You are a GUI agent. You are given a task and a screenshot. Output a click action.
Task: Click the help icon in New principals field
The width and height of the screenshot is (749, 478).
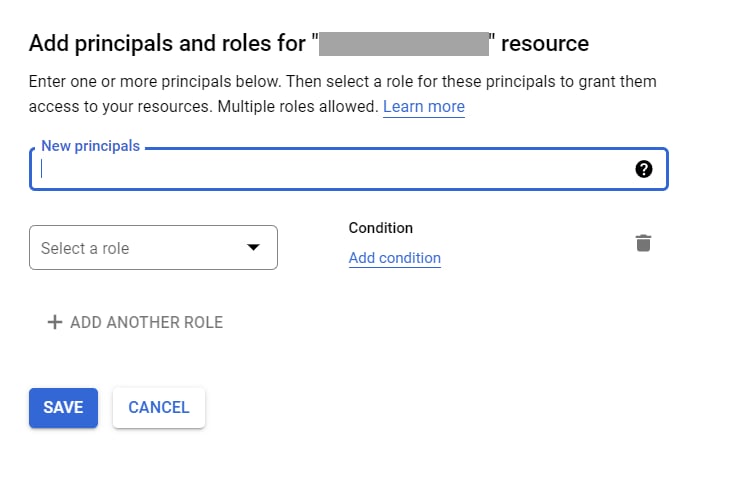[x=643, y=169]
